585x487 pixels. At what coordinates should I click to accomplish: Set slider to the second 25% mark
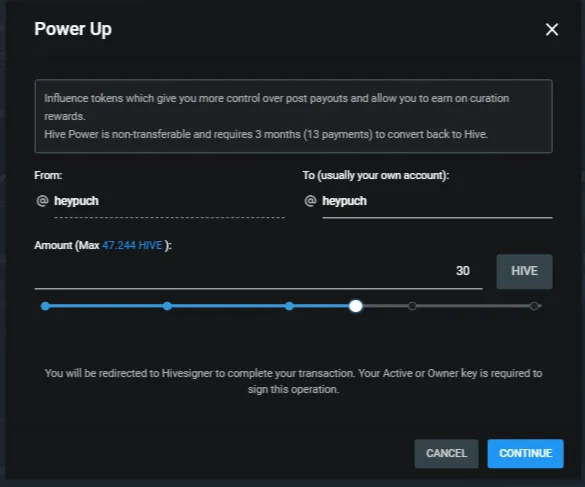(x=167, y=306)
